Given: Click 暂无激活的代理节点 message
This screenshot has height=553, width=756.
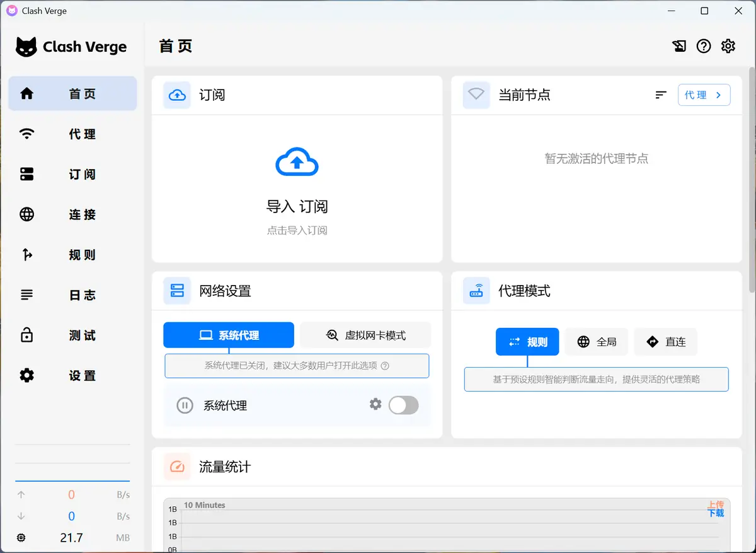Looking at the screenshot, I should click(x=597, y=159).
